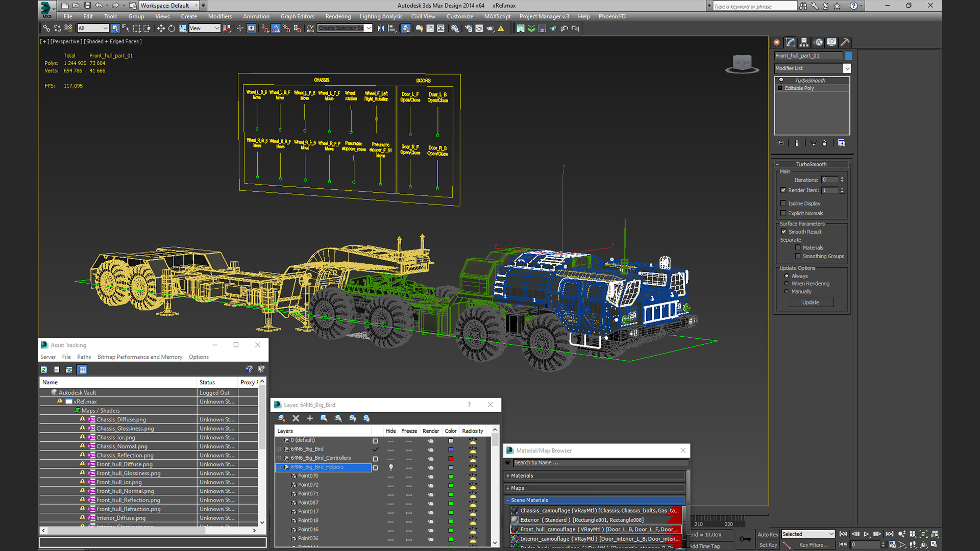Open the Modifier List dropdown
This screenshot has height=551, width=980.
[x=813, y=68]
